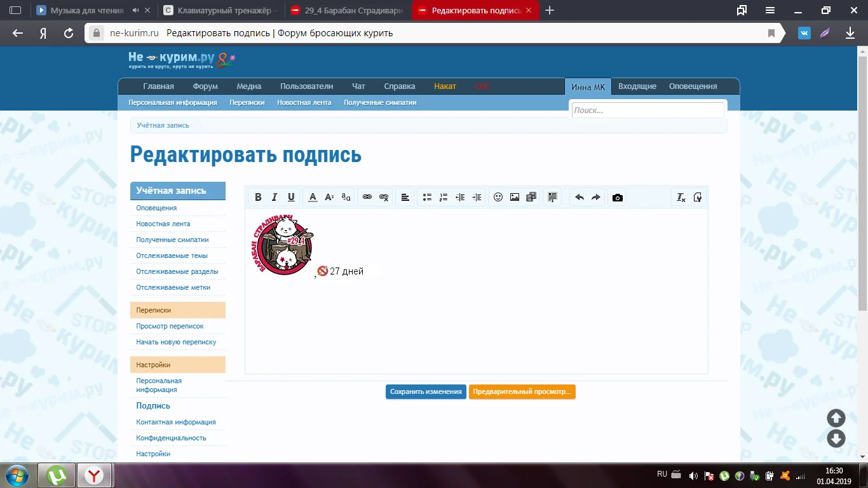Insert an unordered bullet list
Screen dimensions: 868x488
(x=427, y=198)
